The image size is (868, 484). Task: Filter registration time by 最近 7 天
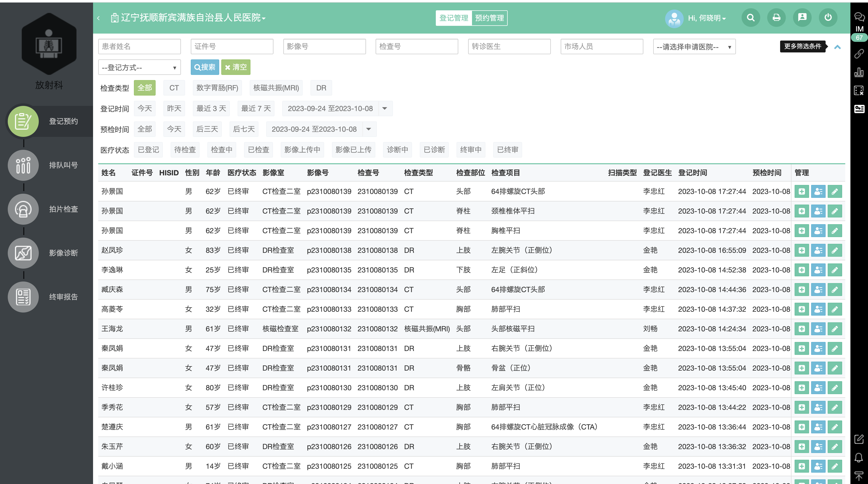(256, 108)
